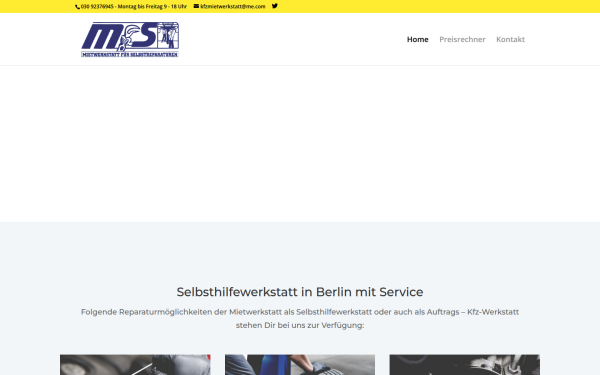Click the paragraph starting with Folgende Reparaturmöglichkeiten
The image size is (600, 375).
300,318
